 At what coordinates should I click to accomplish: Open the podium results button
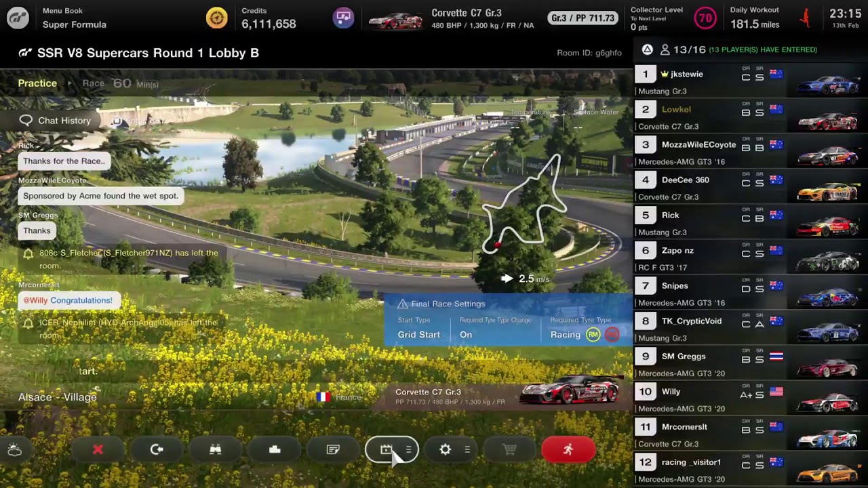tap(275, 449)
